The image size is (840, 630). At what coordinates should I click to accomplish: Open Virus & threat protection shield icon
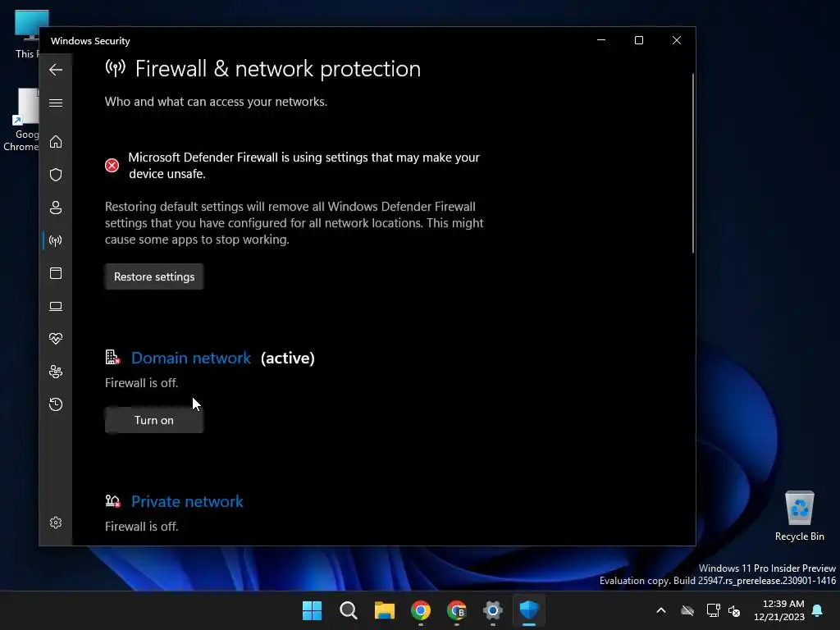[x=56, y=175]
